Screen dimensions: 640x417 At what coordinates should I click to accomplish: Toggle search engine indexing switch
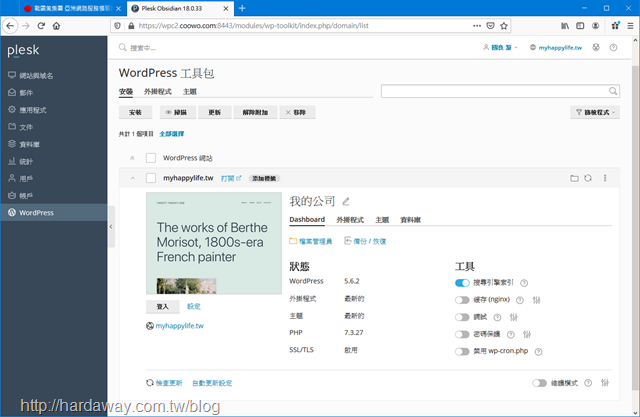(x=462, y=283)
